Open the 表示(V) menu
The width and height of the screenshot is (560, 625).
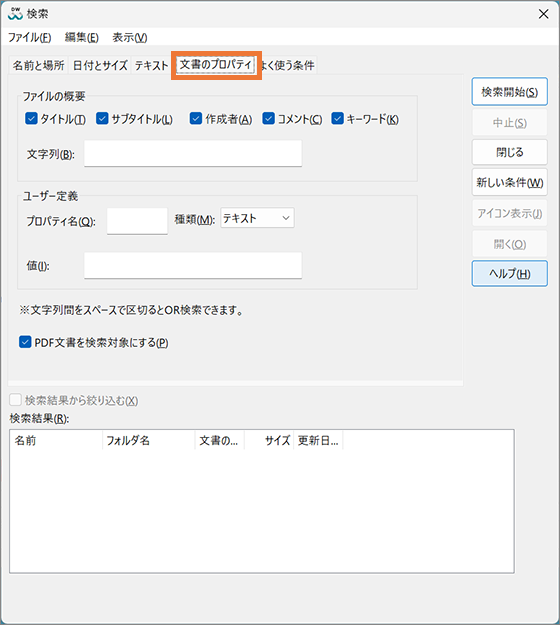(130, 38)
